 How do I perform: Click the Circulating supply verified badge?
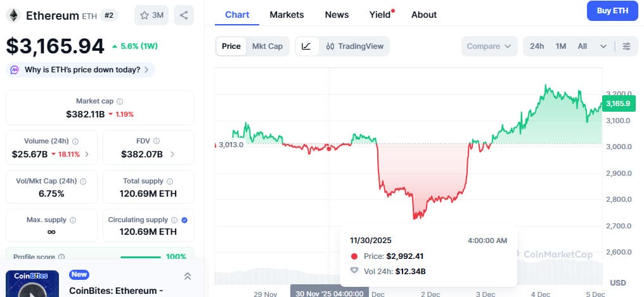(184, 220)
